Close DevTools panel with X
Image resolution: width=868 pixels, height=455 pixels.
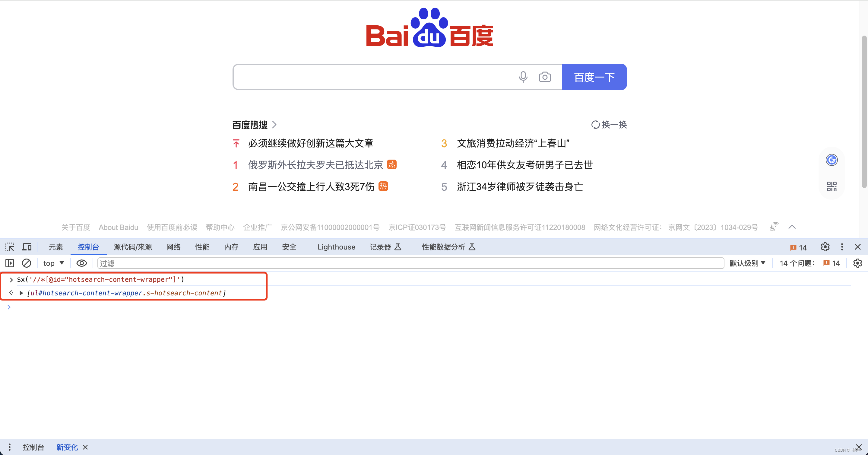pos(858,247)
